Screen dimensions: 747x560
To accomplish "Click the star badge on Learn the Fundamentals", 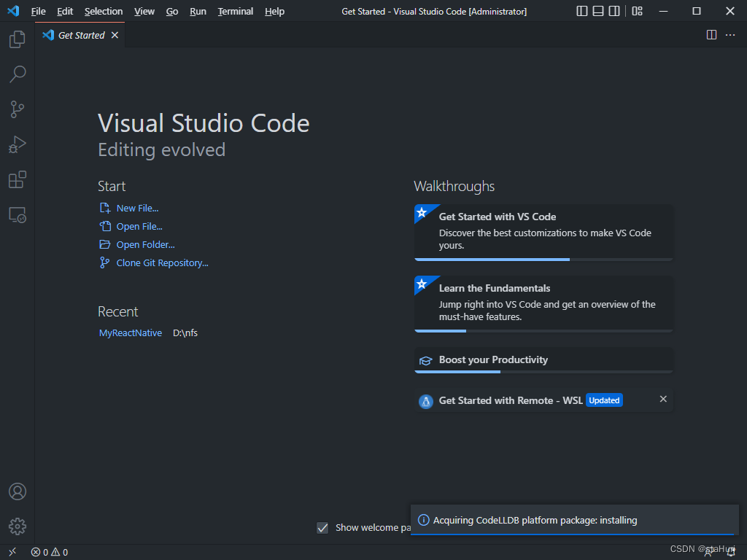I will 422,284.
